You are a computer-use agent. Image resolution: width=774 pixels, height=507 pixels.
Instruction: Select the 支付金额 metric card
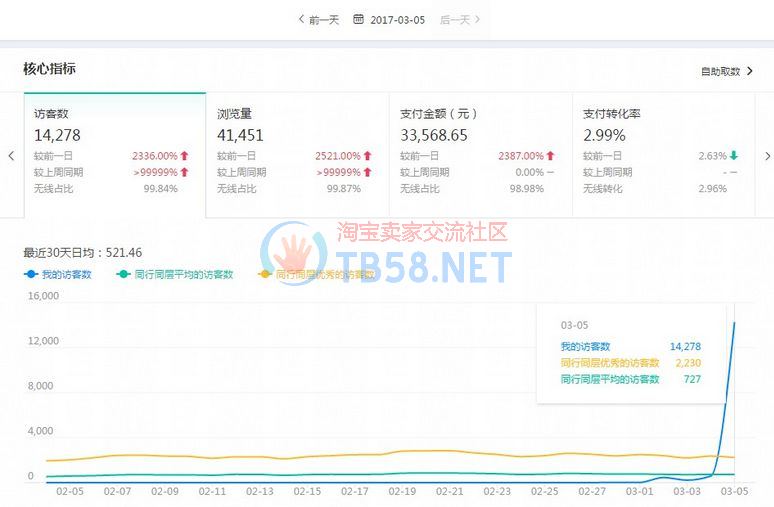[479, 154]
